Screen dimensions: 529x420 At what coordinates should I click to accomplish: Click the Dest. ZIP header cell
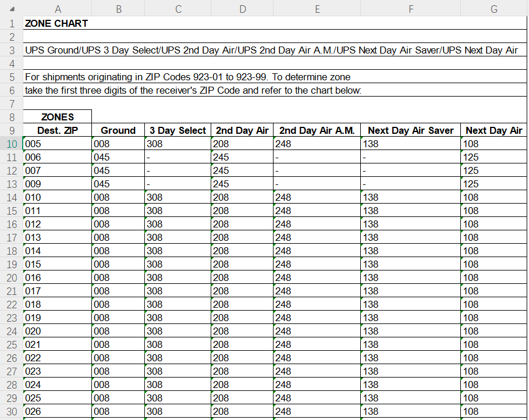58,130
